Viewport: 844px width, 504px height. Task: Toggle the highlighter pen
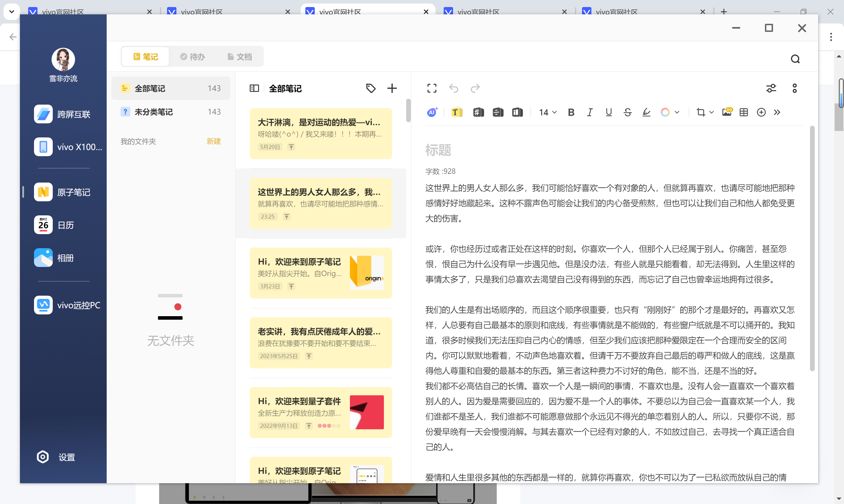click(x=646, y=112)
